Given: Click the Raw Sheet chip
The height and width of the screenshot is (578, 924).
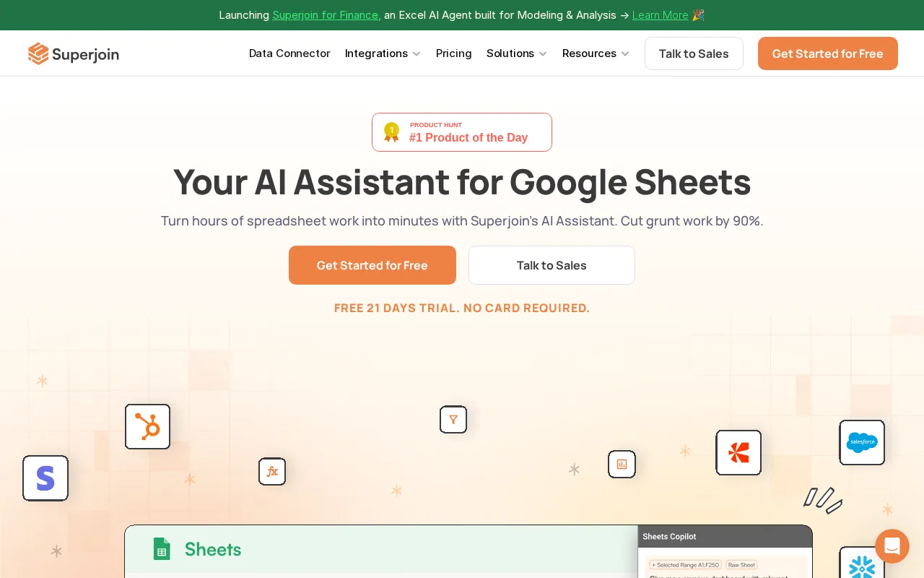Looking at the screenshot, I should click(x=741, y=565).
